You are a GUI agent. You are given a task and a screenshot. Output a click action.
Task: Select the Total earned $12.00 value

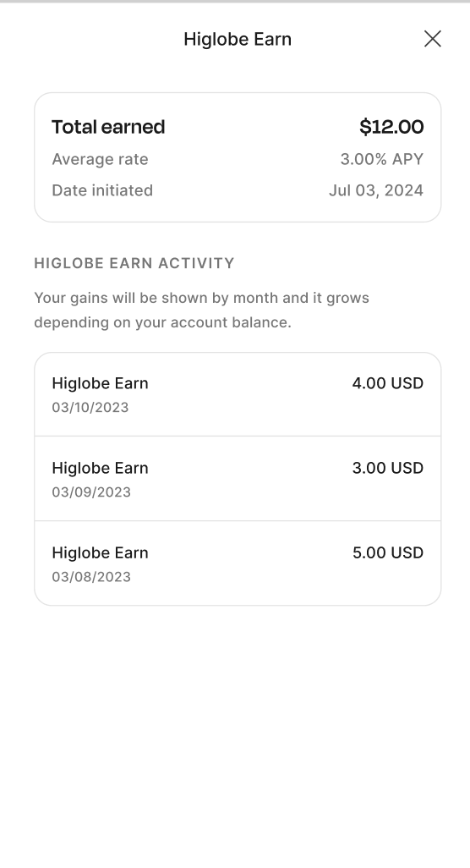[391, 127]
